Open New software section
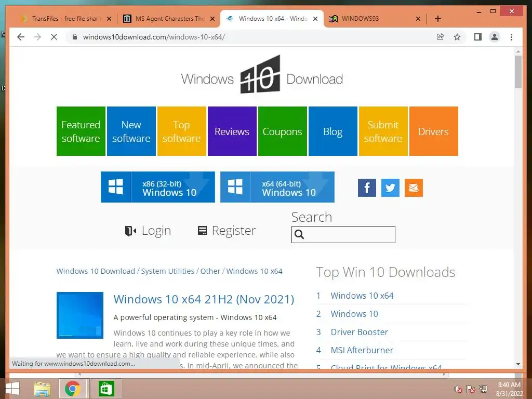 click(131, 131)
